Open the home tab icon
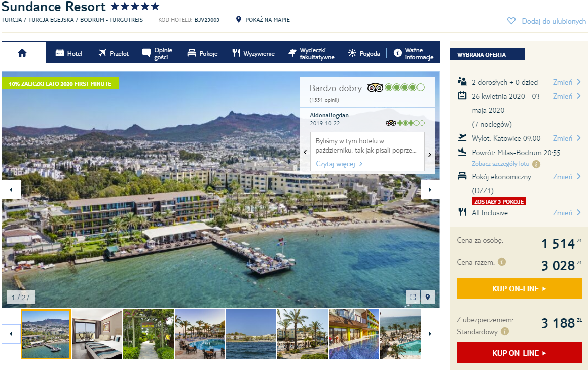 click(22, 53)
